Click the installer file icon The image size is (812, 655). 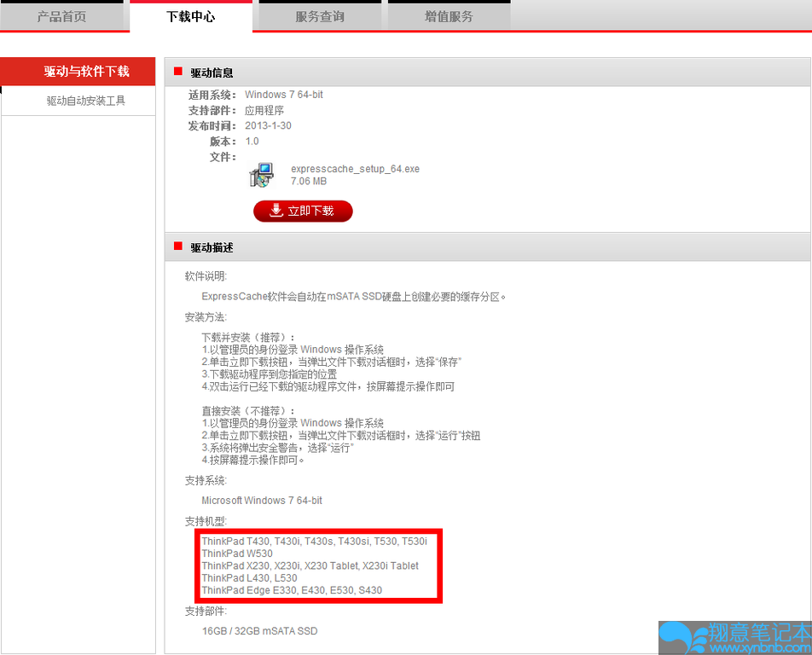(x=262, y=175)
